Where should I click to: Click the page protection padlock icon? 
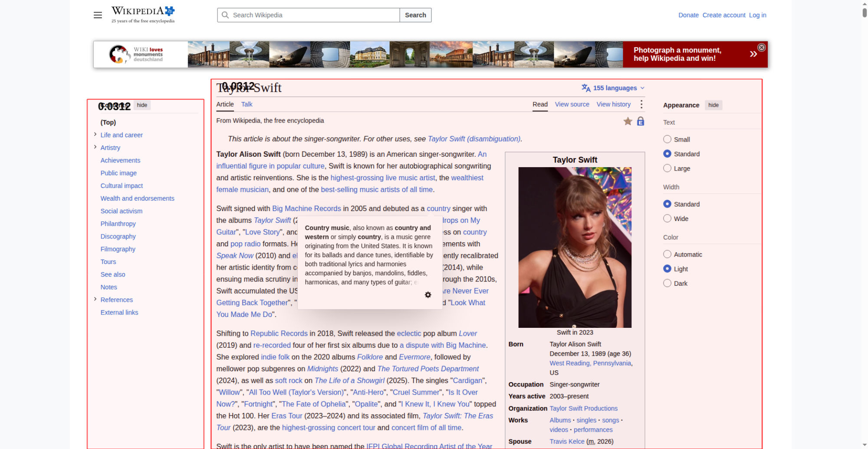[640, 121]
